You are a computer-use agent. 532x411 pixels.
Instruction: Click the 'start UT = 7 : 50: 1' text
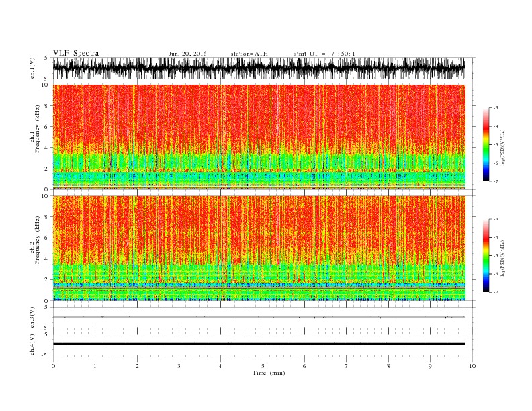click(x=324, y=54)
